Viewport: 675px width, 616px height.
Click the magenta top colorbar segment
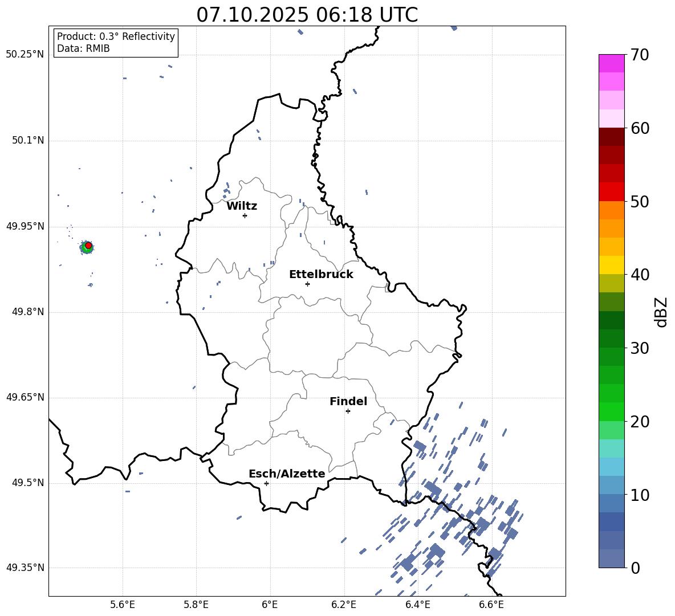click(612, 63)
